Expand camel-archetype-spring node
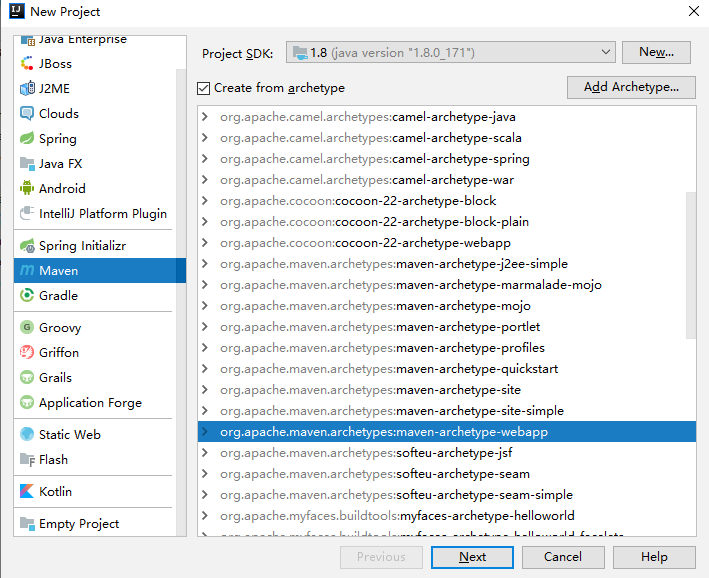The height and width of the screenshot is (578, 709). pyautogui.click(x=205, y=159)
